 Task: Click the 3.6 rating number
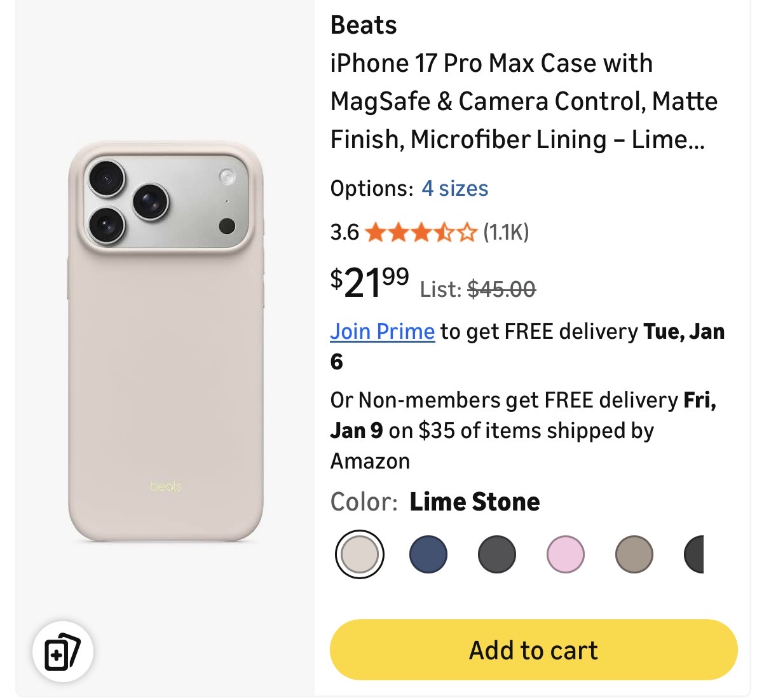[x=344, y=233]
